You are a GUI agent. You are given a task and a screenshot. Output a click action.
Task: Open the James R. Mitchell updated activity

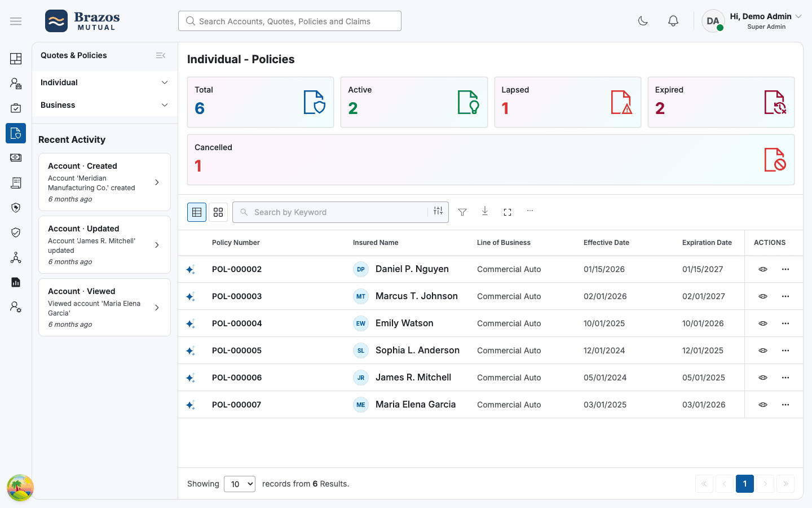coord(104,245)
